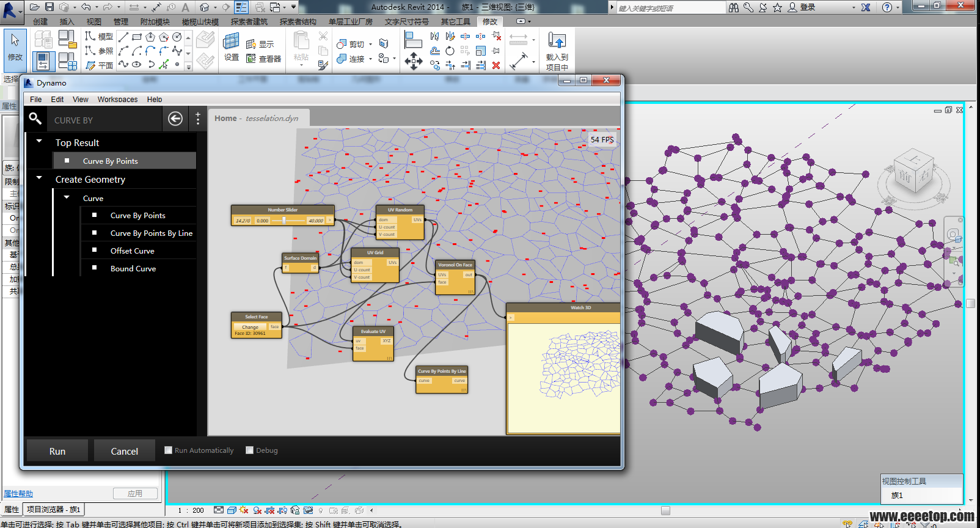Open the Undo history dropdown arrow
Screen dimensions: 980x528
click(97, 7)
